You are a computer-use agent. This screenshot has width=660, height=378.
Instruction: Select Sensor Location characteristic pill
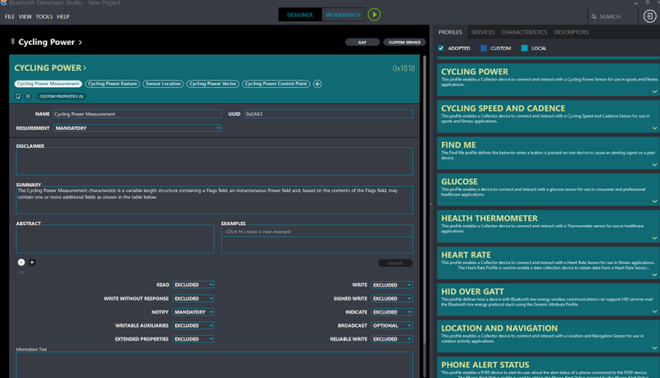coord(163,84)
